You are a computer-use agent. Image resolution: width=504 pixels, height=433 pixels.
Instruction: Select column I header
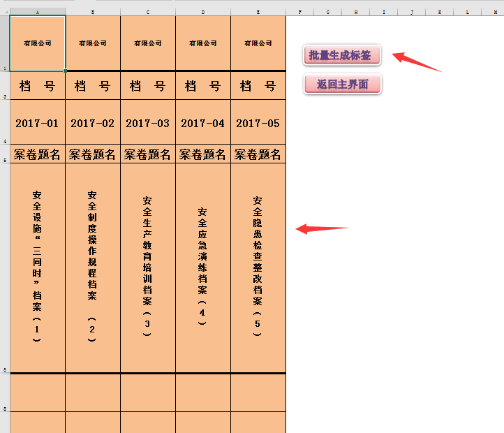point(384,13)
